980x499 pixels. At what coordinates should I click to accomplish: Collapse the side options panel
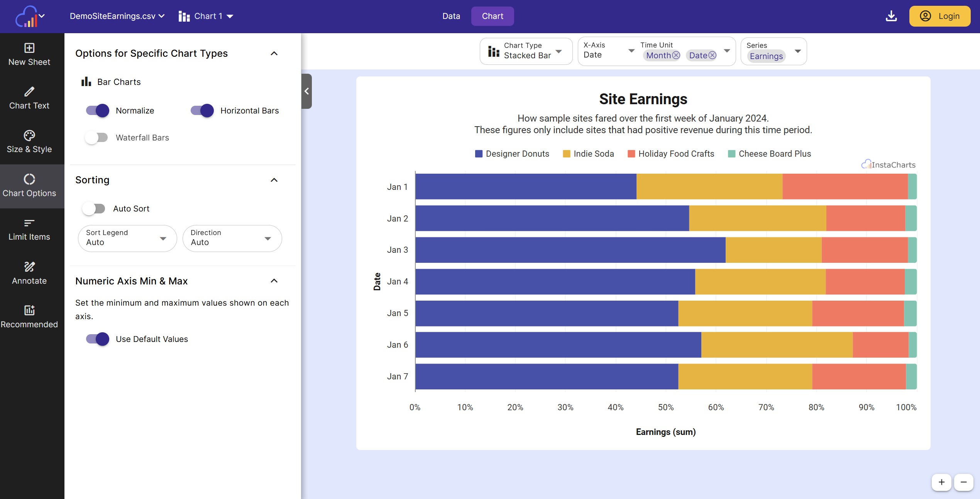click(x=306, y=91)
